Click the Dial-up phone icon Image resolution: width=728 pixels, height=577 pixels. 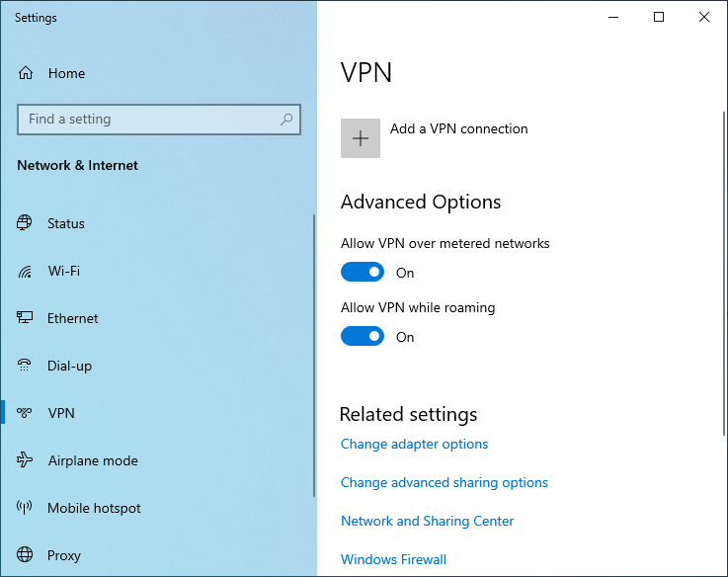26,366
